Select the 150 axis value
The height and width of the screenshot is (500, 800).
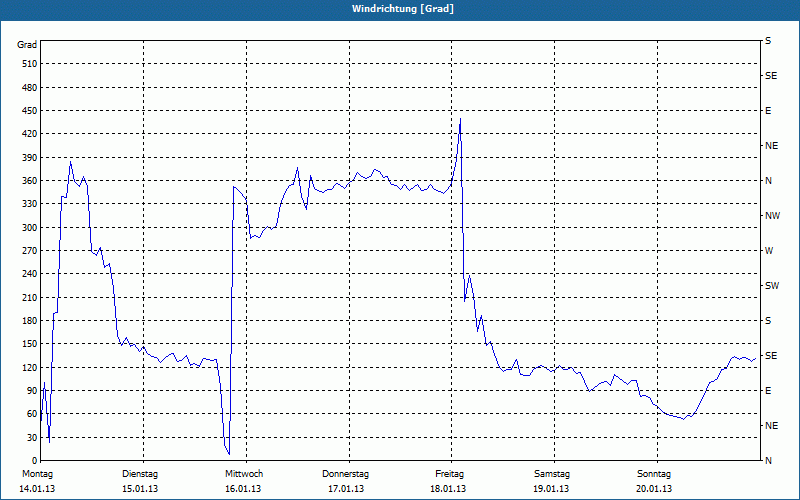pos(30,344)
